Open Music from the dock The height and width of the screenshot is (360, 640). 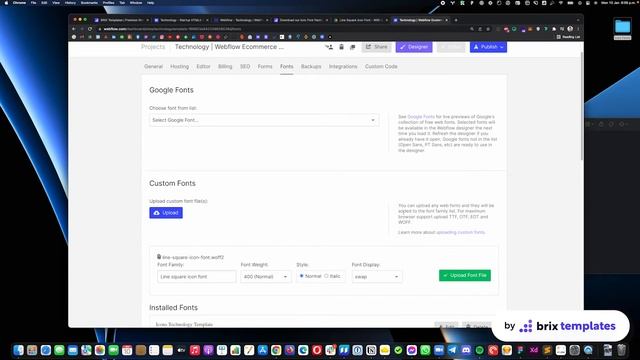195,350
